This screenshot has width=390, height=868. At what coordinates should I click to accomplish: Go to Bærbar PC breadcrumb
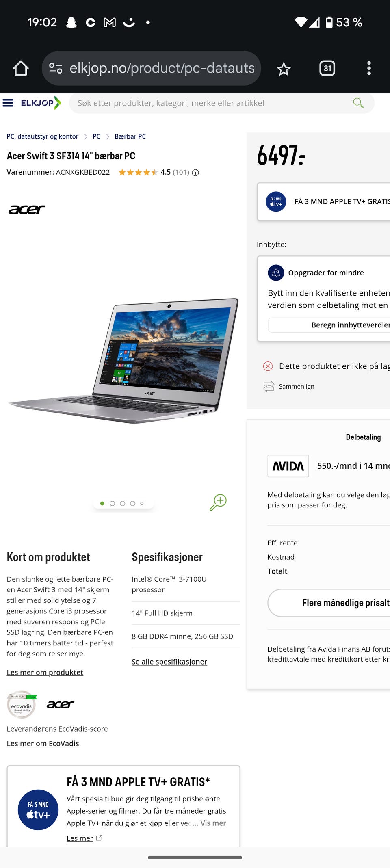coord(130,136)
